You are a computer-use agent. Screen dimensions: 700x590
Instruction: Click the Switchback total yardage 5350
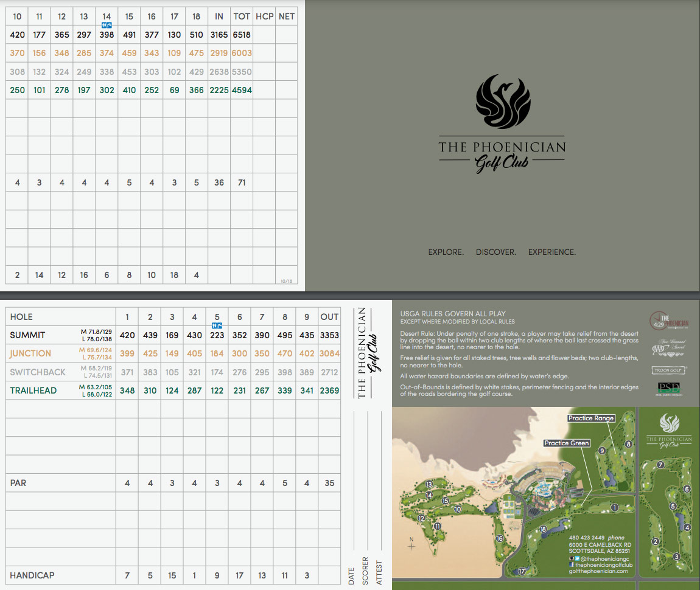pyautogui.click(x=242, y=72)
